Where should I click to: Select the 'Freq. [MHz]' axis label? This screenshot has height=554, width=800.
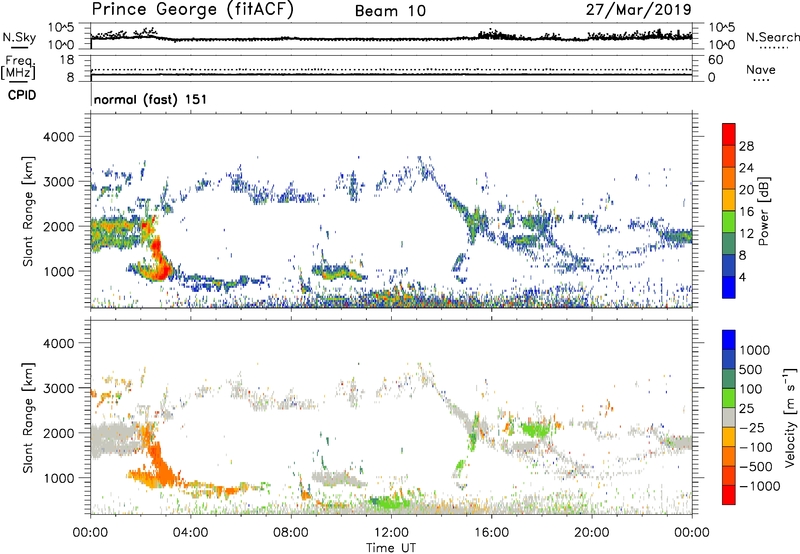18,67
